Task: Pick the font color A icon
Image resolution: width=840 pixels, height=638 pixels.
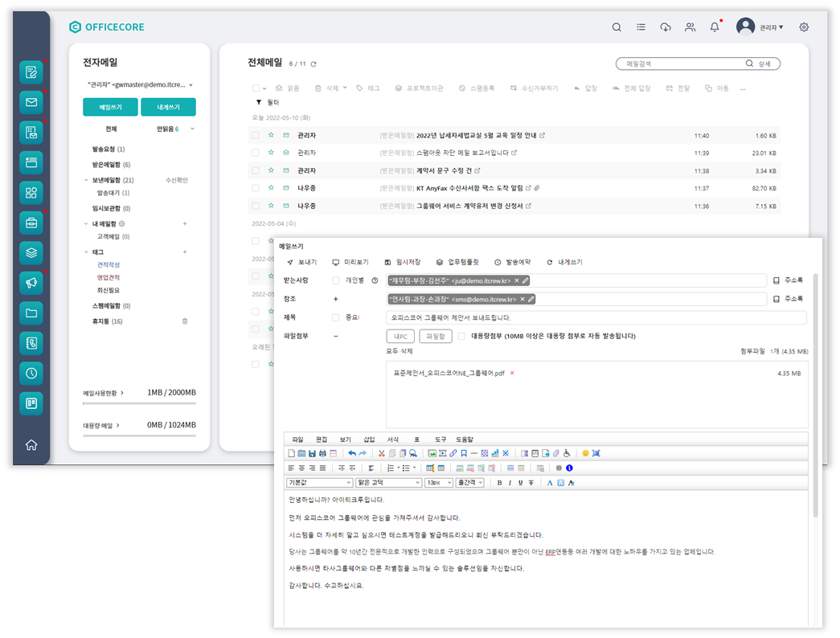Action: (x=550, y=483)
